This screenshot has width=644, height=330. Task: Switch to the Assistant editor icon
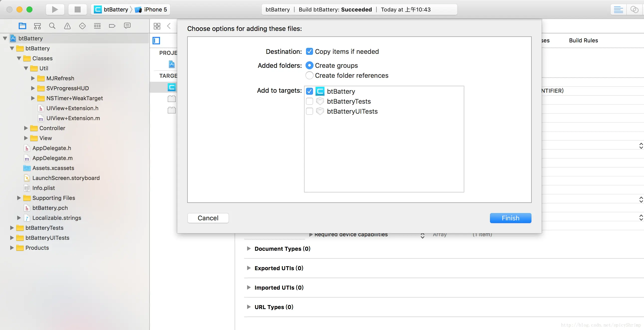pos(634,9)
